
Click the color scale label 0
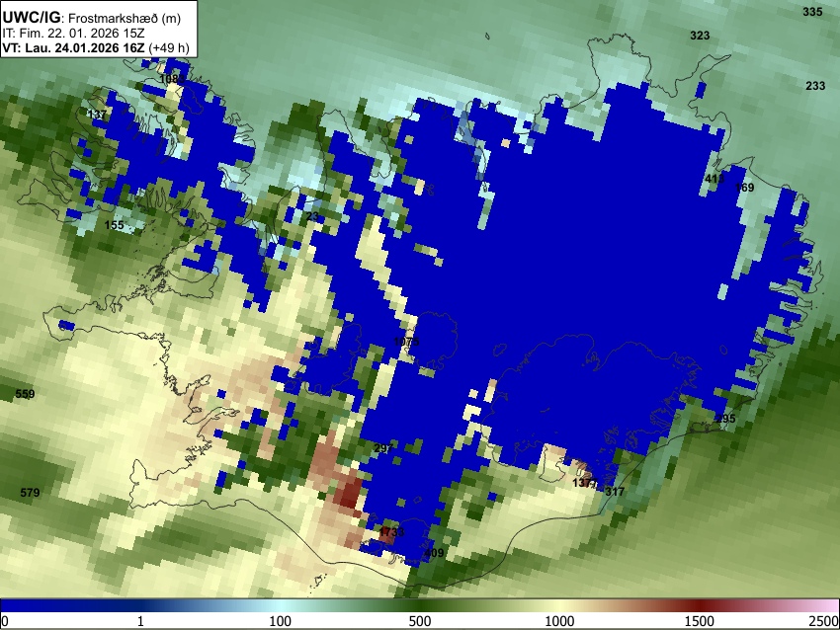coord(5,621)
